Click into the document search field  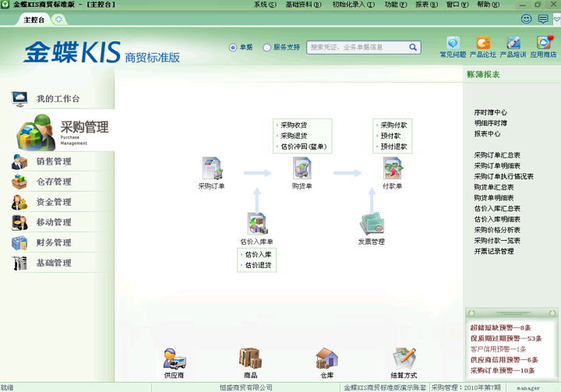[x=358, y=48]
